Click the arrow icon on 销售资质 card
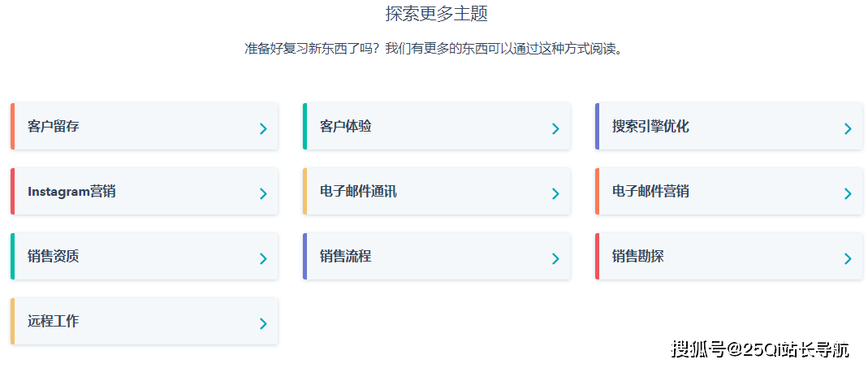868x368 pixels. click(264, 258)
